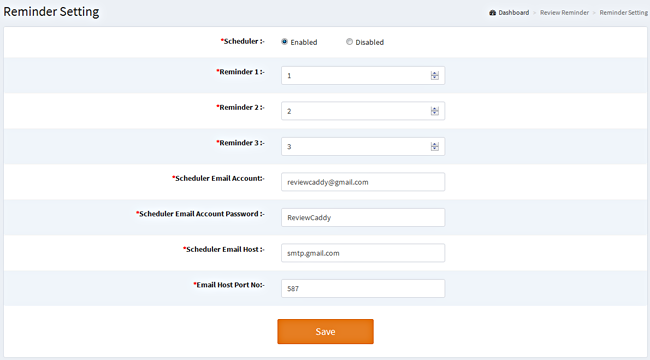Click the Reminder 2 number field

tap(363, 111)
